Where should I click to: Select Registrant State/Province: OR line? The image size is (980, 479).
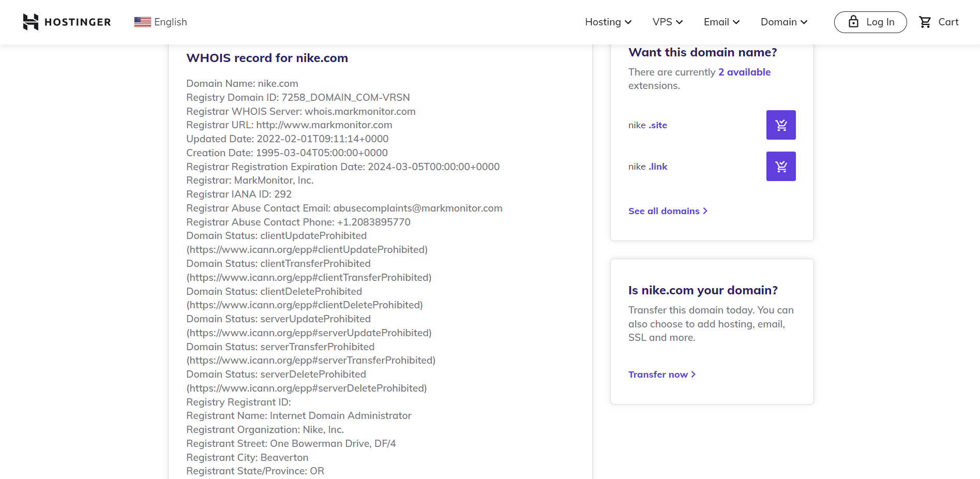pyautogui.click(x=255, y=471)
